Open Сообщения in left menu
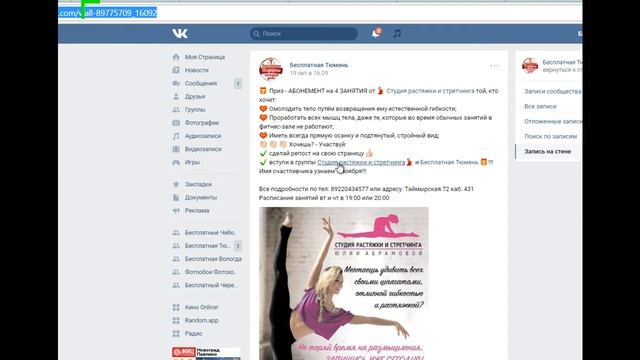The height and width of the screenshot is (360, 640). pyautogui.click(x=201, y=83)
